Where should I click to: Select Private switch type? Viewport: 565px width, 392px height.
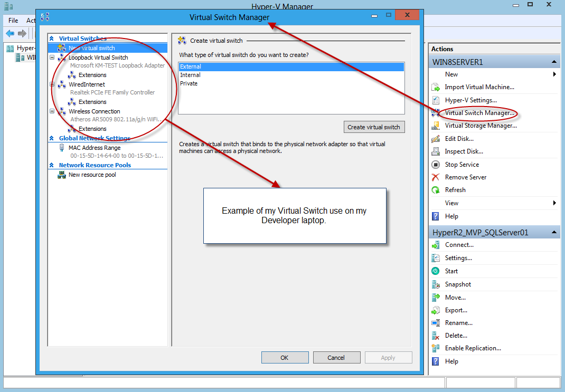coord(291,83)
